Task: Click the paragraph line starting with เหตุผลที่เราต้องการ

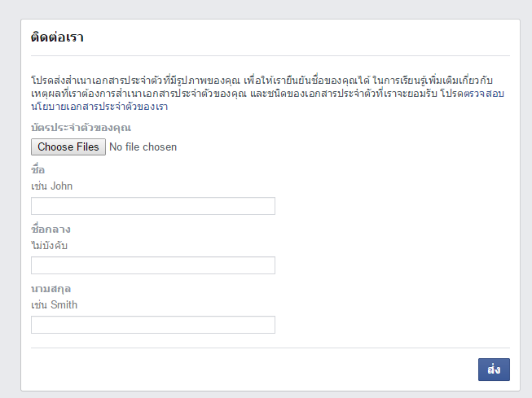Action: (x=269, y=94)
